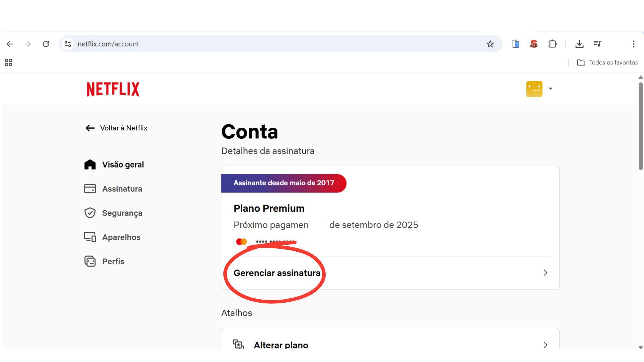This screenshot has width=644, height=362.
Task: Open site information icon in address bar
Action: [x=68, y=44]
